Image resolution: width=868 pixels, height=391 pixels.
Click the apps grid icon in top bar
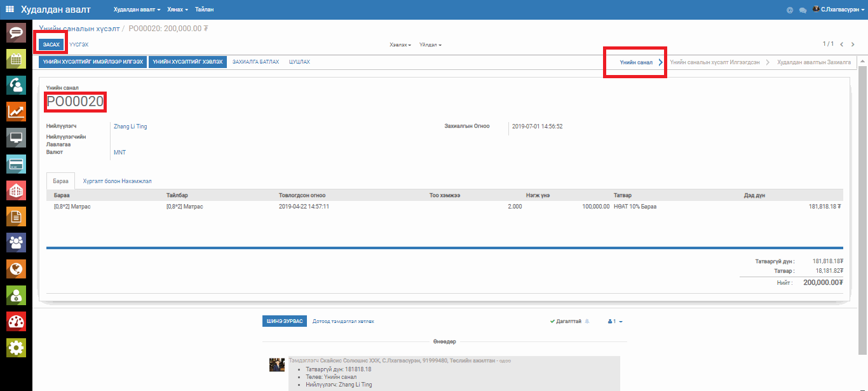pyautogui.click(x=10, y=10)
